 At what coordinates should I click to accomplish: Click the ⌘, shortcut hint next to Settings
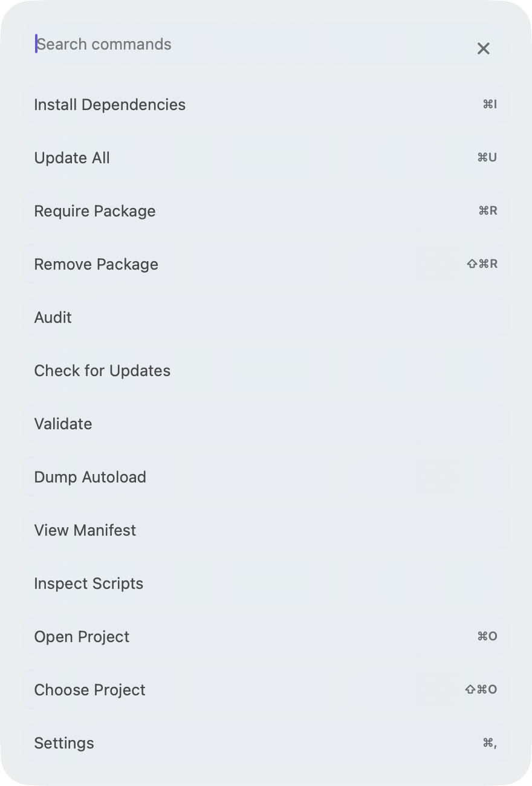click(490, 743)
